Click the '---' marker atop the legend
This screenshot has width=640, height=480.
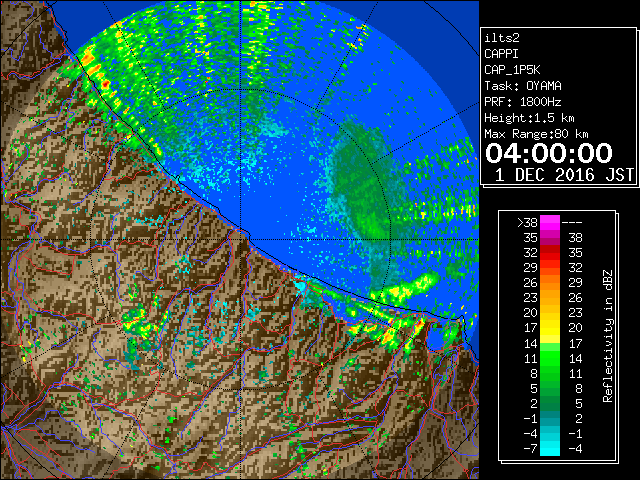pyautogui.click(x=572, y=222)
